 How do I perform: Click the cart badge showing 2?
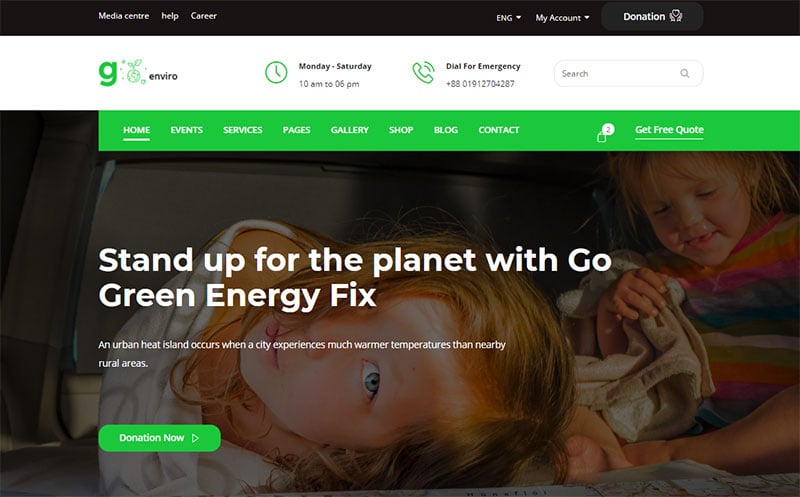click(x=608, y=129)
